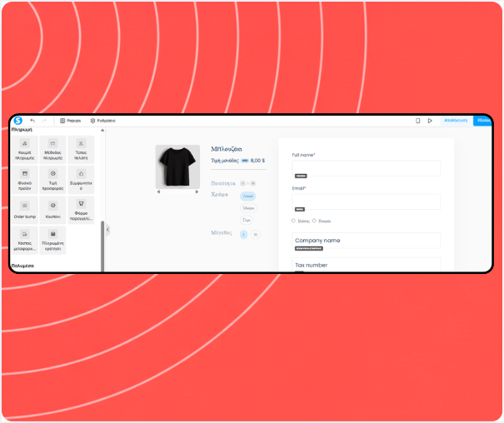Click the Πολυμέσα section header
Image resolution: width=504 pixels, height=423 pixels.
(x=22, y=266)
